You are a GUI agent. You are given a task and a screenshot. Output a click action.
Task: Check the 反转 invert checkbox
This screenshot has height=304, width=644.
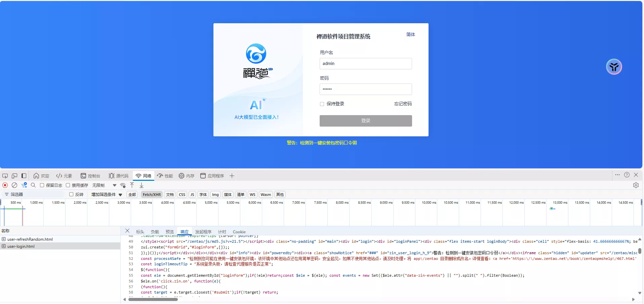tap(71, 194)
